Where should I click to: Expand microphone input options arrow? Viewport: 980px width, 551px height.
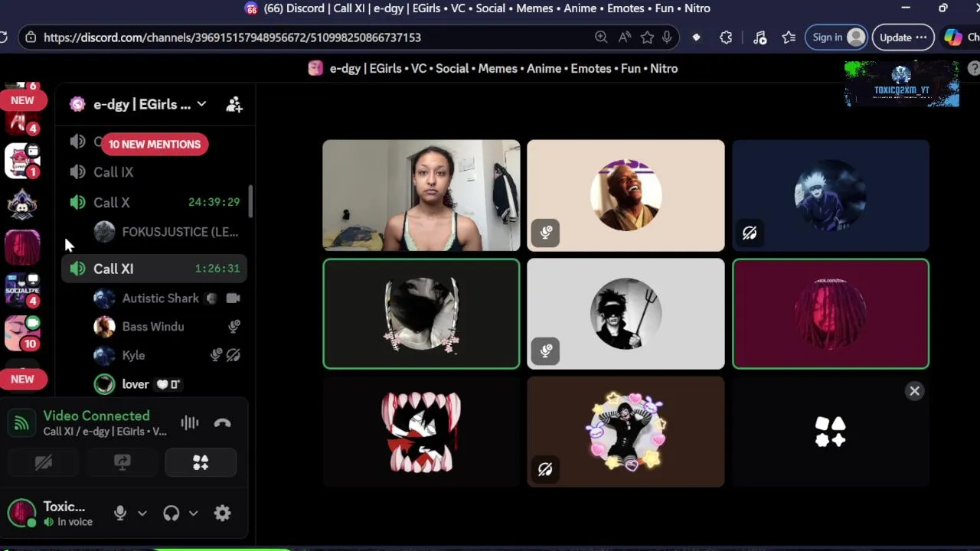[x=142, y=514]
